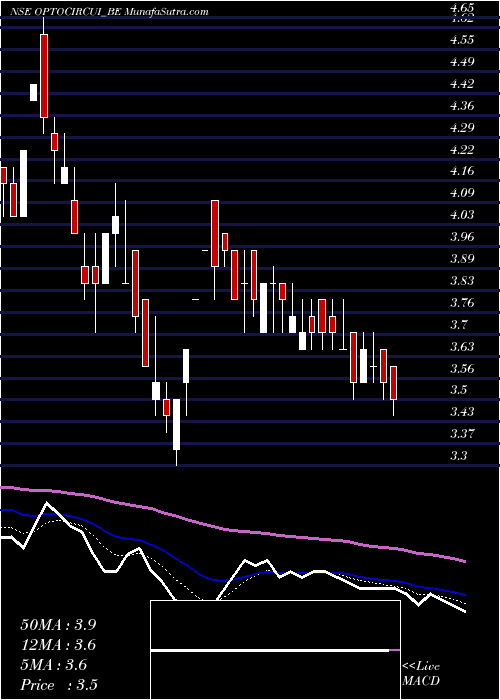Click the last red candlestick near 3.5

tap(393, 383)
